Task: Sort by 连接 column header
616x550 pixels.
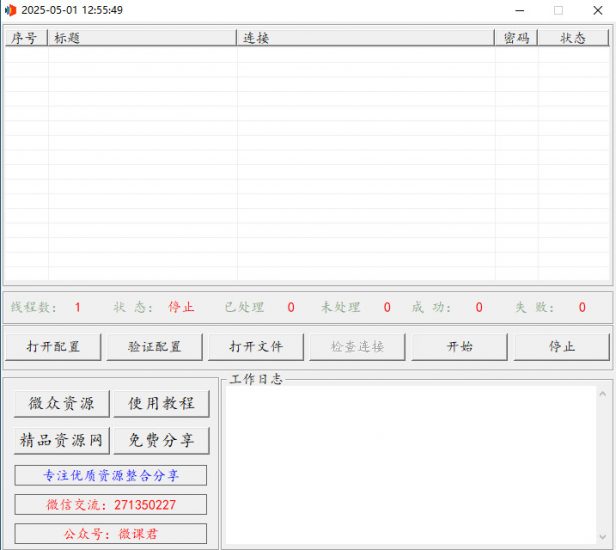Action: tap(365, 38)
